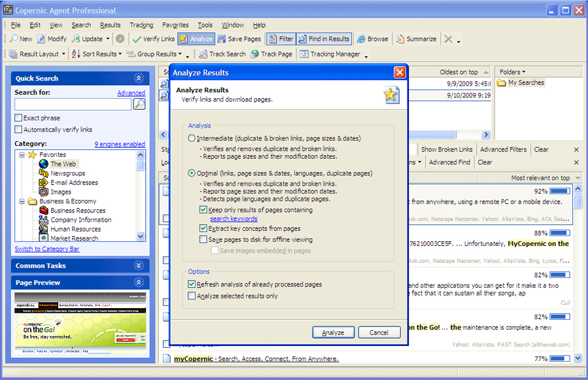
Task: Expand the Common Tasks panel
Action: tap(139, 266)
